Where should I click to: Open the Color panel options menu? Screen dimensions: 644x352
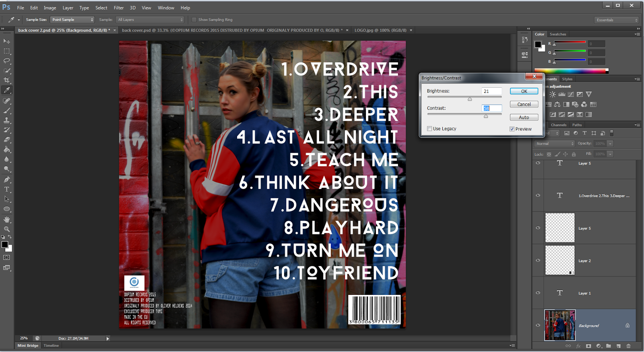[637, 34]
